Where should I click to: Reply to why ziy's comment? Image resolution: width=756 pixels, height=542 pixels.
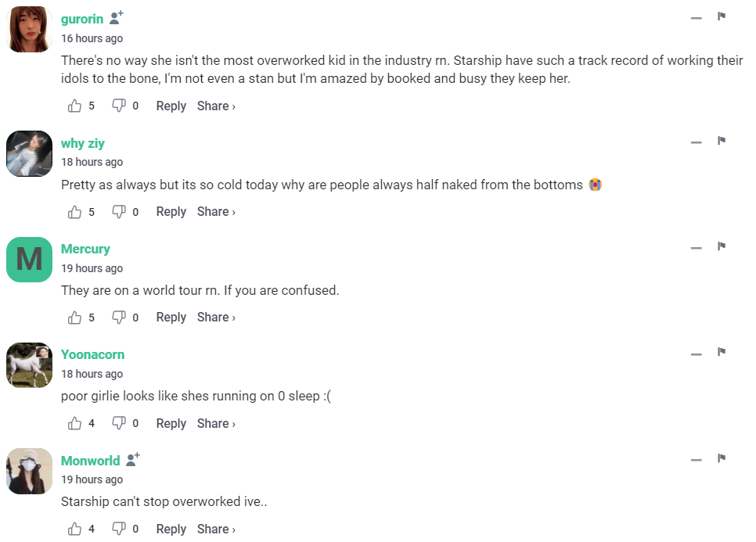click(171, 211)
